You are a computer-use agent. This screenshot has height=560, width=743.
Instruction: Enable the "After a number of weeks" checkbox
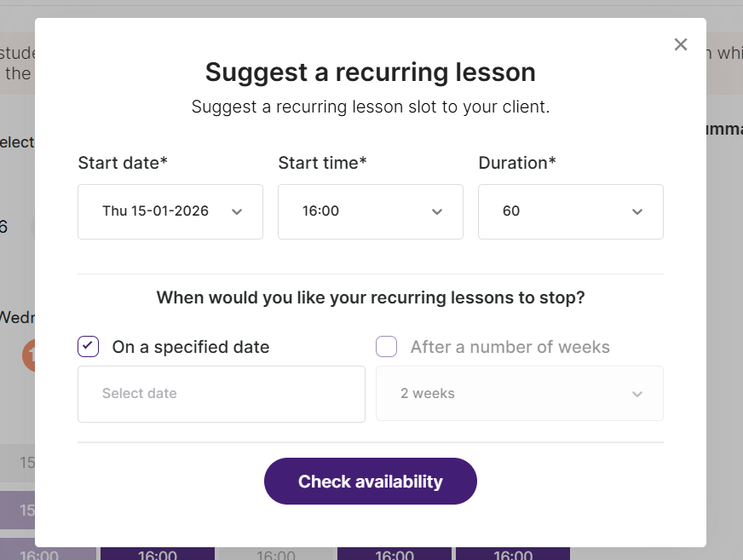pyautogui.click(x=387, y=347)
